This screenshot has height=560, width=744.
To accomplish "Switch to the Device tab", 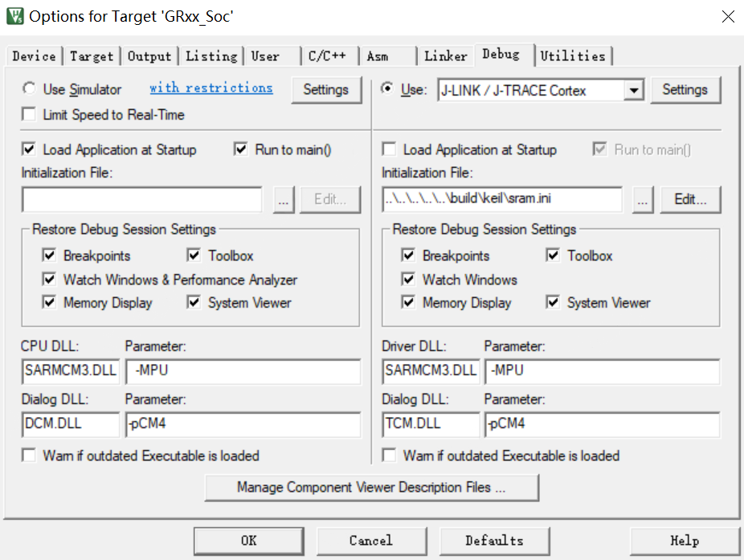I will click(34, 56).
